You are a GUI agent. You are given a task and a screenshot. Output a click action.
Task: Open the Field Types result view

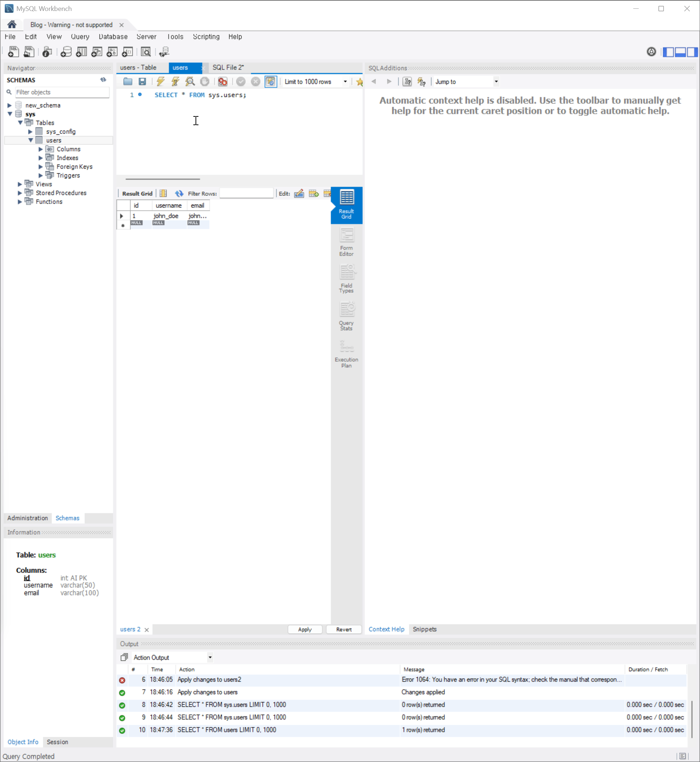(346, 279)
